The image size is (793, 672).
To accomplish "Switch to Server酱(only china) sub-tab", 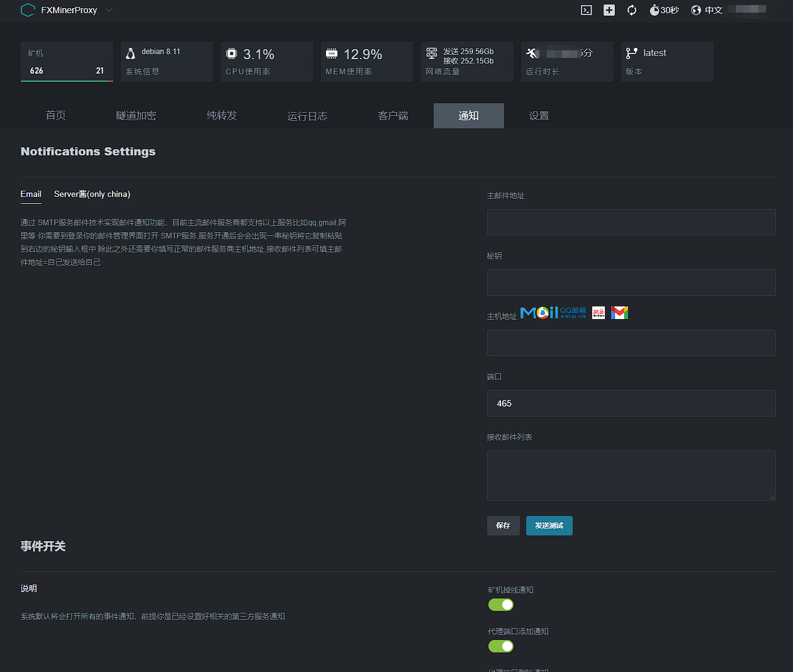I will (x=92, y=194).
